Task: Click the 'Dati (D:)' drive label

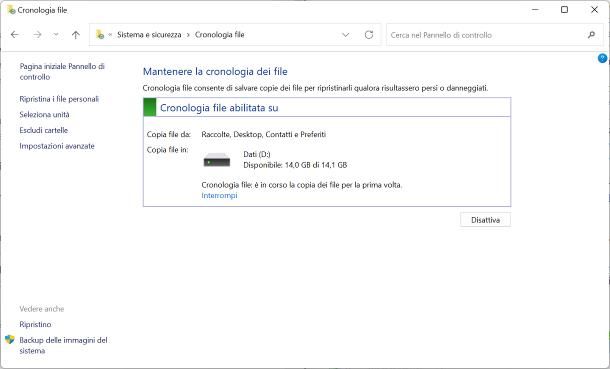Action: [x=257, y=154]
